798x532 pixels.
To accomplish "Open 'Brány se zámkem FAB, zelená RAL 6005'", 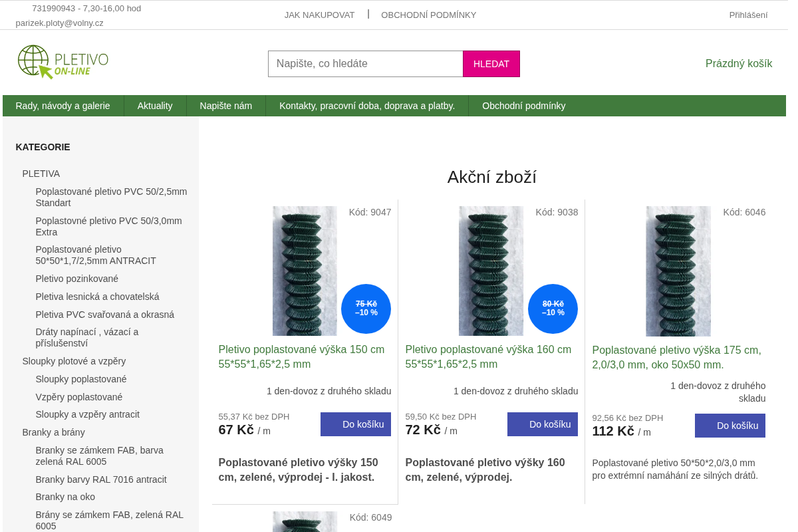I will point(109,520).
